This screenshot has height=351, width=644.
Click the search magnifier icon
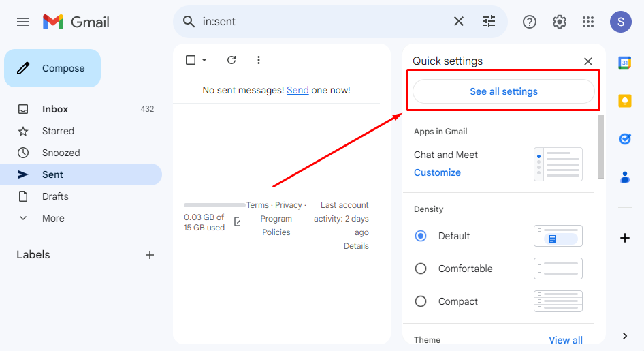189,21
